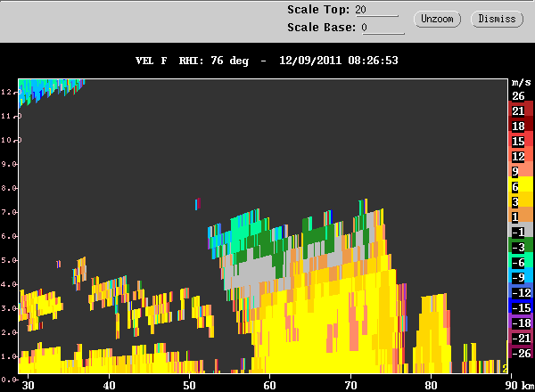Click the 4.0 height axis label
This screenshot has width=535, height=392.
(9, 284)
